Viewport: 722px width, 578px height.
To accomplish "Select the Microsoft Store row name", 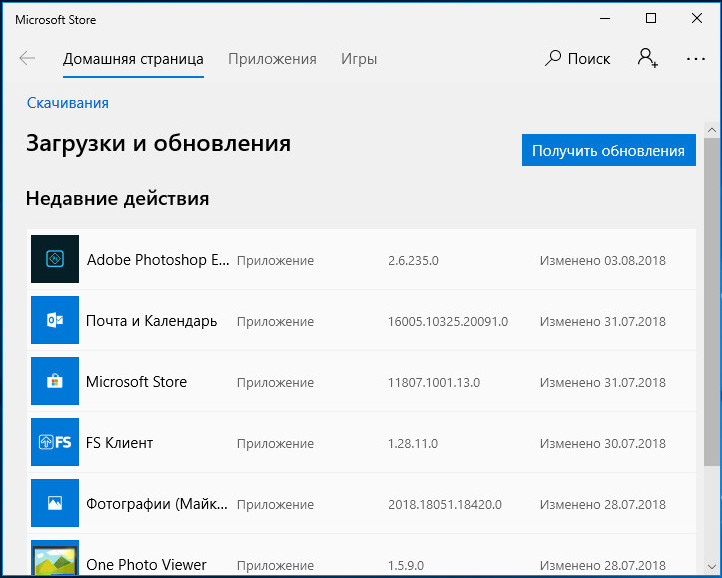I will point(136,382).
